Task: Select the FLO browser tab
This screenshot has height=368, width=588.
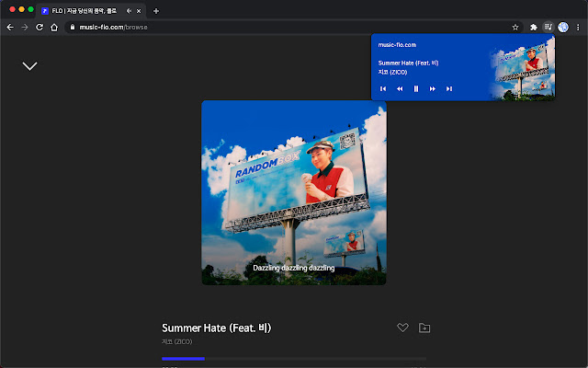Action: [x=91, y=11]
